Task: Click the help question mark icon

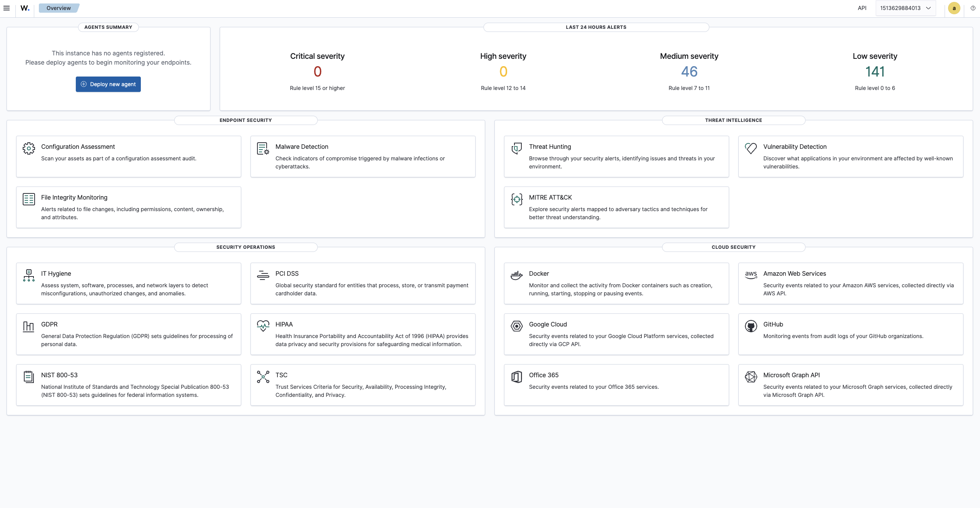Action: pyautogui.click(x=973, y=8)
